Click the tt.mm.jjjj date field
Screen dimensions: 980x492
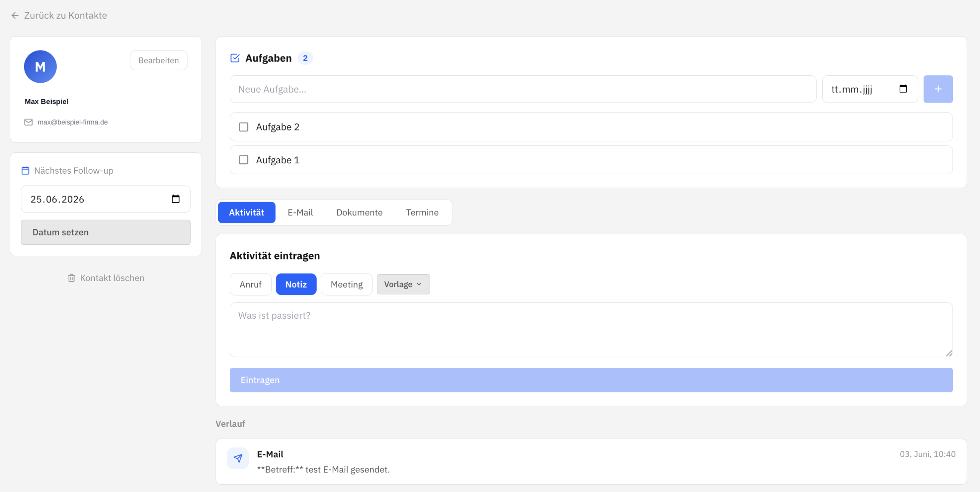tap(870, 89)
